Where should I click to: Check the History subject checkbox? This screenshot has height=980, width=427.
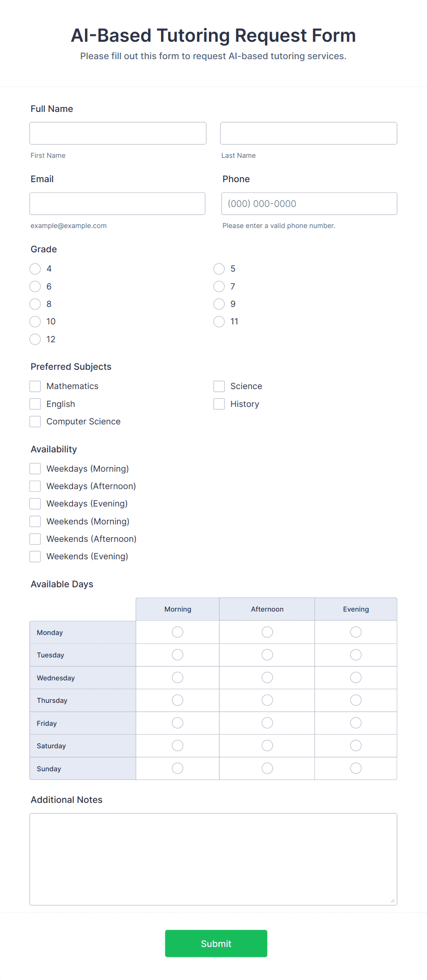tap(219, 404)
